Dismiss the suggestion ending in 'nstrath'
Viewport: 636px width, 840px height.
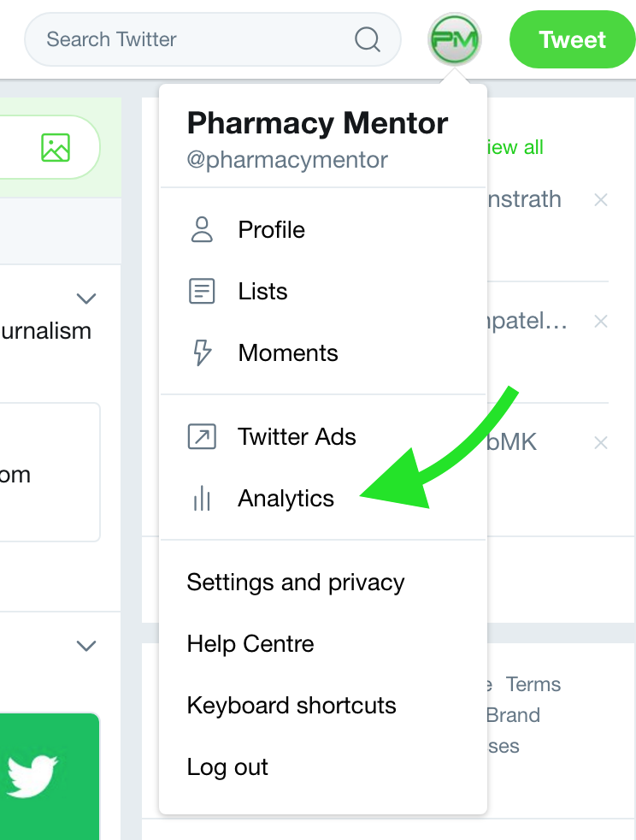(601, 200)
